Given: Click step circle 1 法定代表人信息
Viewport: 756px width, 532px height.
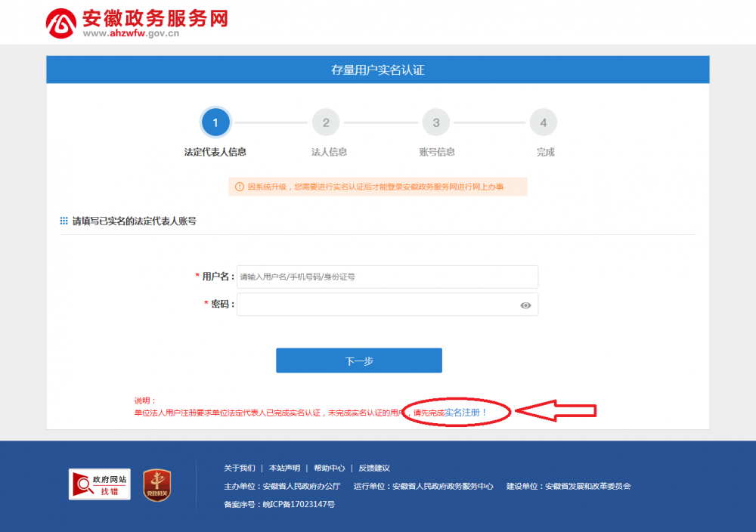Looking at the screenshot, I should coord(217,122).
